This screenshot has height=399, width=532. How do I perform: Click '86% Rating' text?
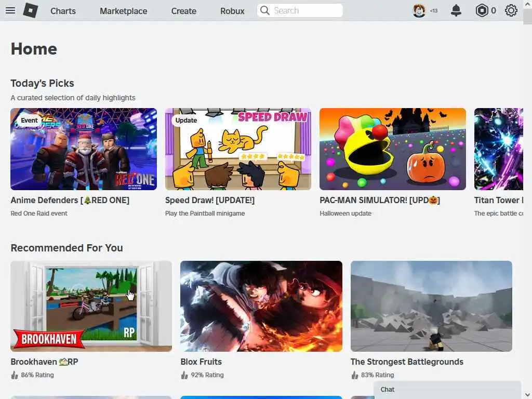(x=37, y=375)
